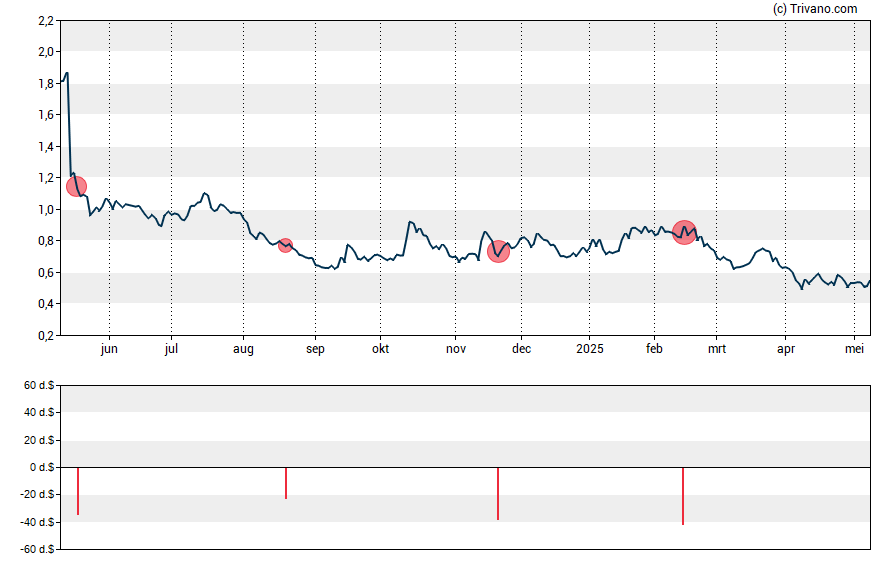Click the '60 d.$' axis label
This screenshot has width=888, height=565.
[39, 386]
